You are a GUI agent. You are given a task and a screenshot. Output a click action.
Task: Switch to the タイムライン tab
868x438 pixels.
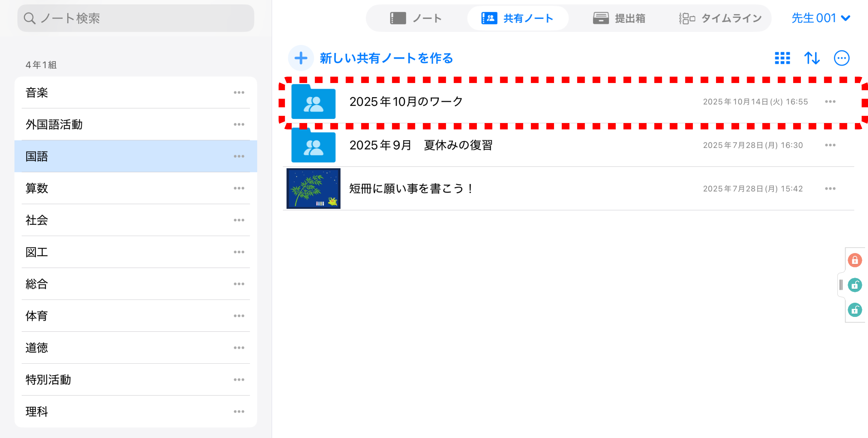(x=720, y=18)
